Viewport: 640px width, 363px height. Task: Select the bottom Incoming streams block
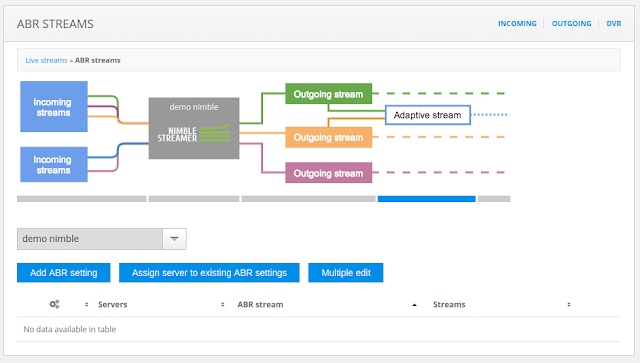tap(54, 165)
